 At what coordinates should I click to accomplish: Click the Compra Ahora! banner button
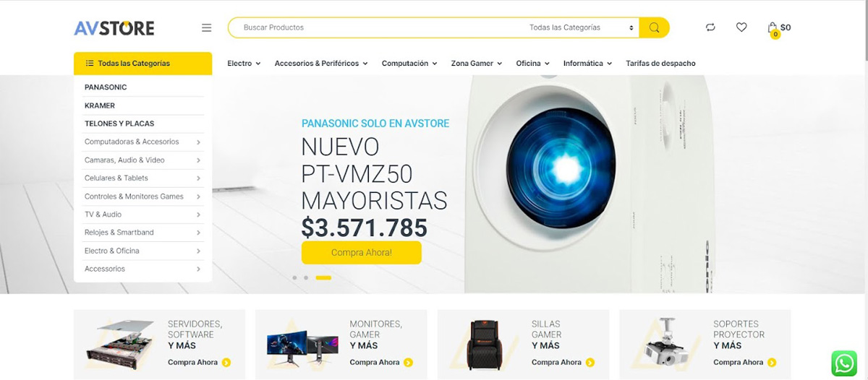coord(361,253)
